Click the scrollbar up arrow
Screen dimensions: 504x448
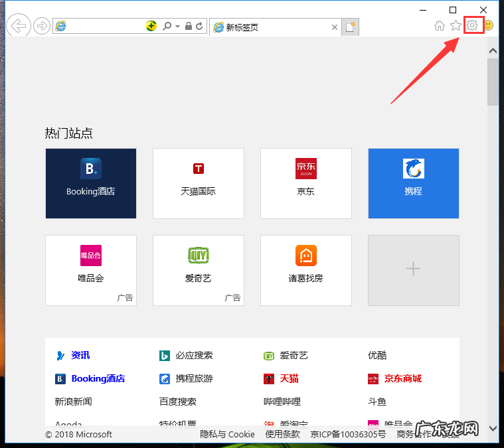[493, 51]
